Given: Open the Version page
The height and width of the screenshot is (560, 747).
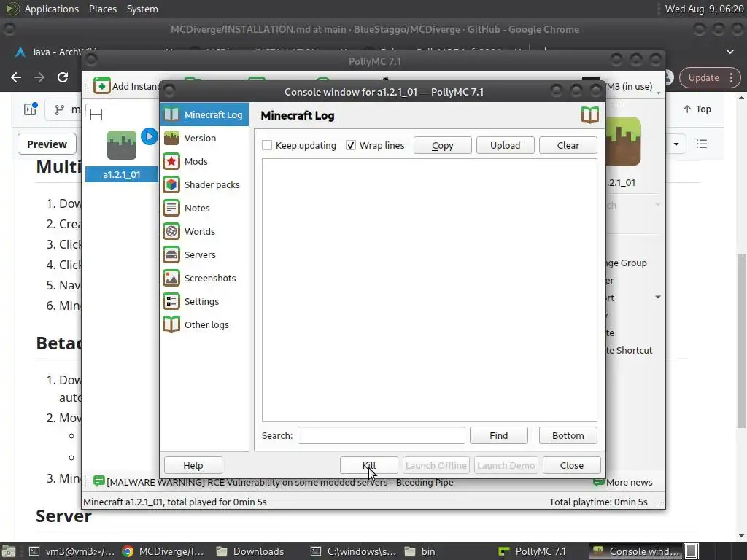Looking at the screenshot, I should tap(204, 138).
